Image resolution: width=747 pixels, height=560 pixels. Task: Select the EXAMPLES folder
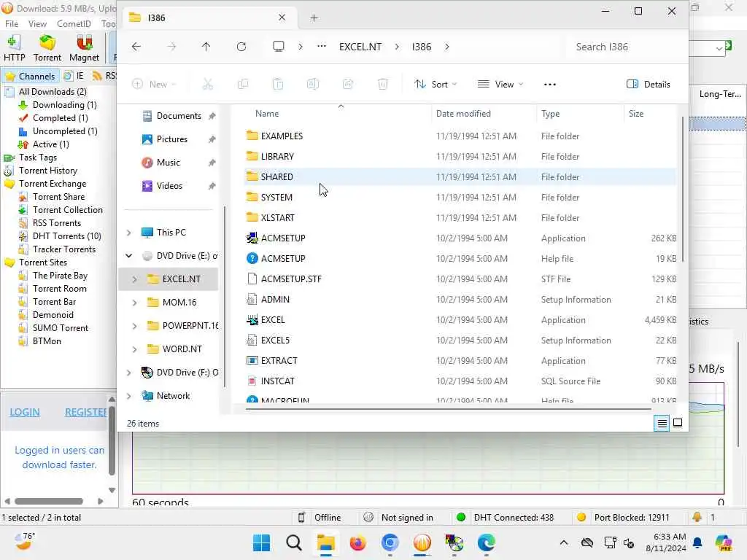(282, 136)
